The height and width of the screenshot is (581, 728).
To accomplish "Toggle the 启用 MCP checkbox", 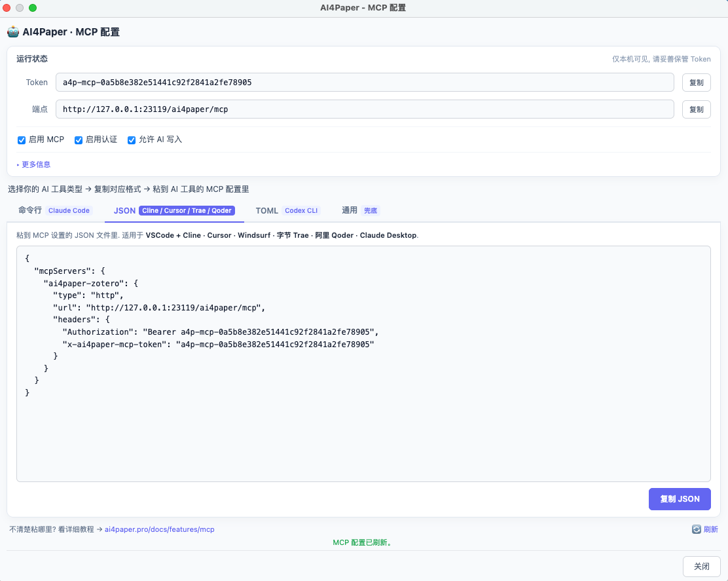I will coord(22,140).
